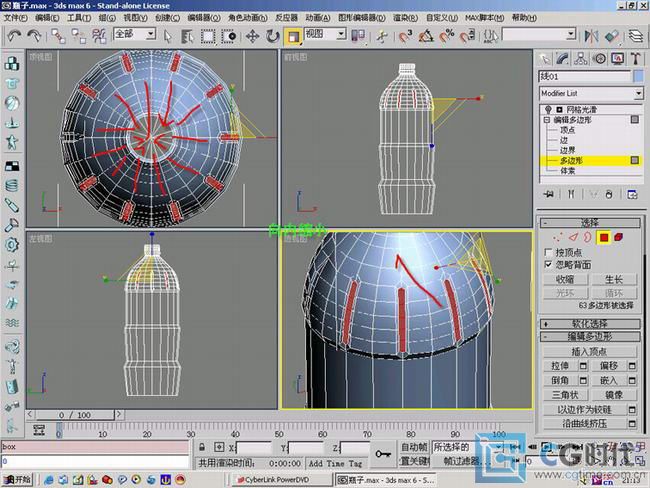This screenshot has width=650, height=488.
Task: Open the Layer Manager icon
Action: [x=635, y=36]
